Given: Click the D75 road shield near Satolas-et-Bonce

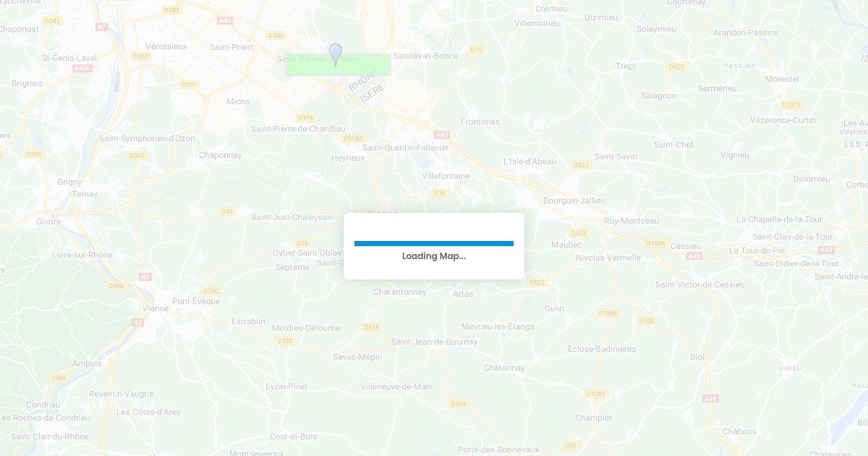Looking at the screenshot, I should (x=475, y=50).
